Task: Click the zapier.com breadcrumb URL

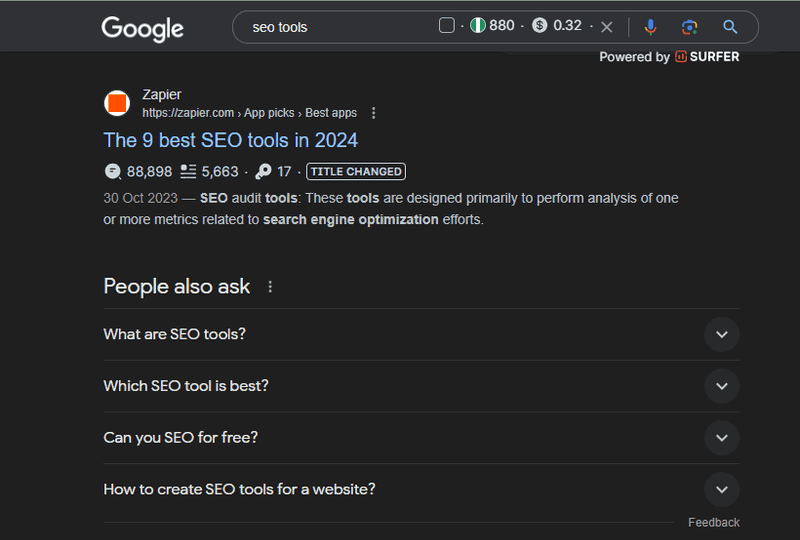Action: [x=249, y=113]
